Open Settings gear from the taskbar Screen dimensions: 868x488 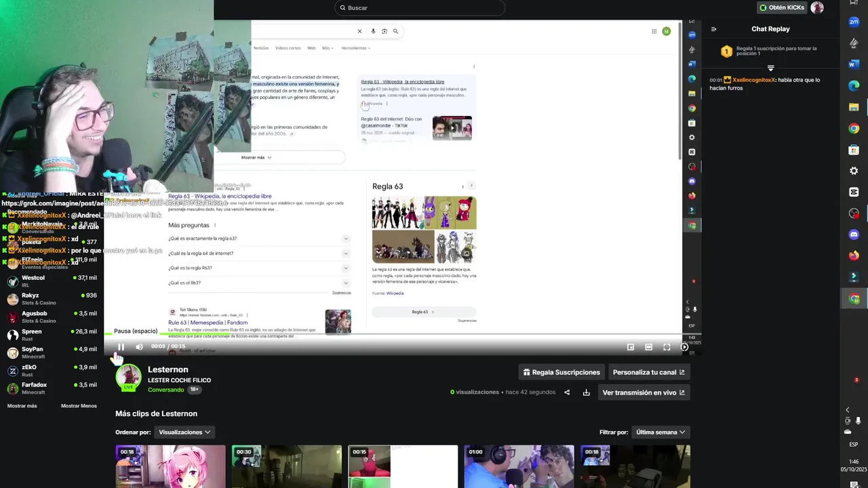854,171
